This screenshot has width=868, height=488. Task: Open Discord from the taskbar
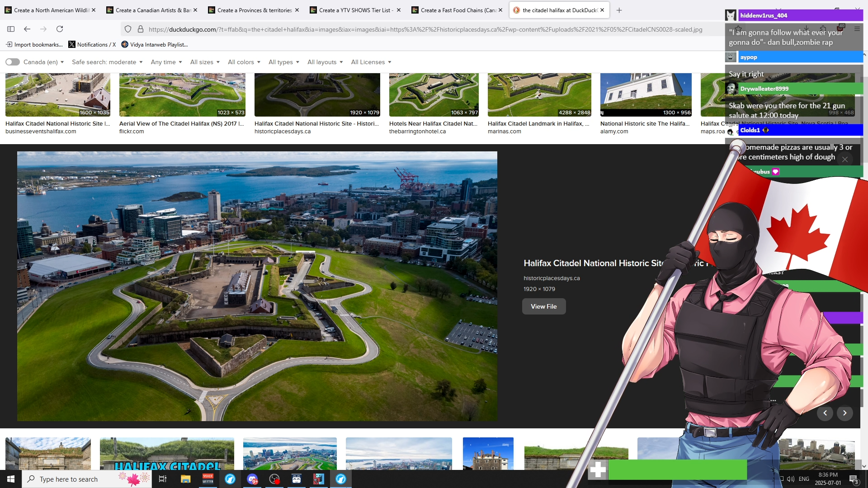click(x=252, y=479)
